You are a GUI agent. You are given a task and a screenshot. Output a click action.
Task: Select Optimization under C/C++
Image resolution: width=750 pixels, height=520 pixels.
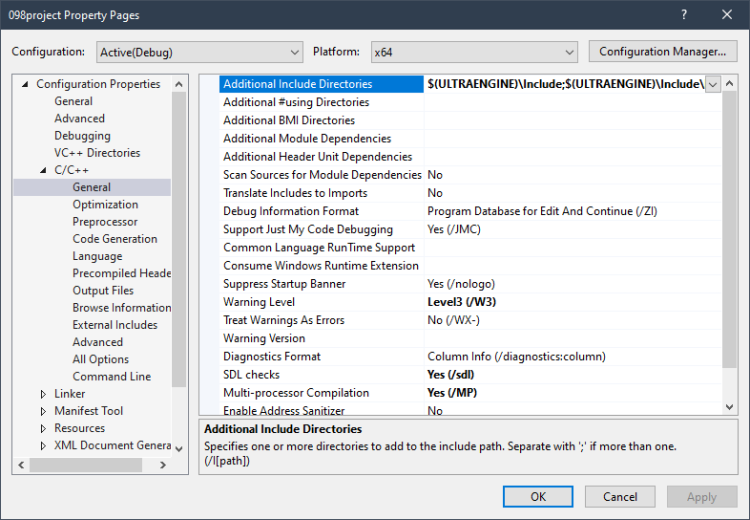coord(105,204)
